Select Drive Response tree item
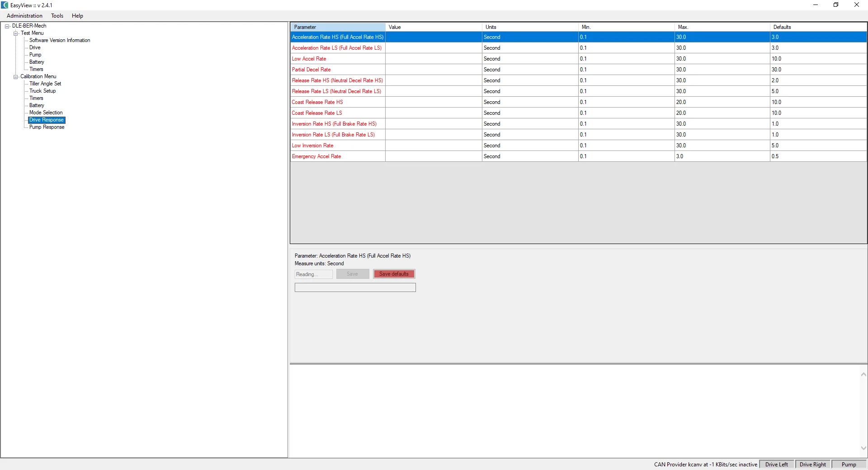The image size is (868, 470). point(47,120)
